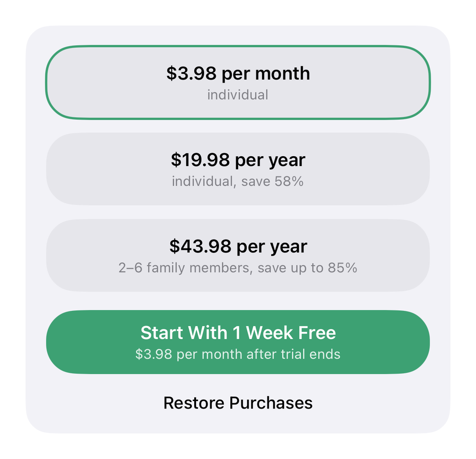
Task: Click the "$3.98 per month after trial ends" text
Action: pos(238,354)
